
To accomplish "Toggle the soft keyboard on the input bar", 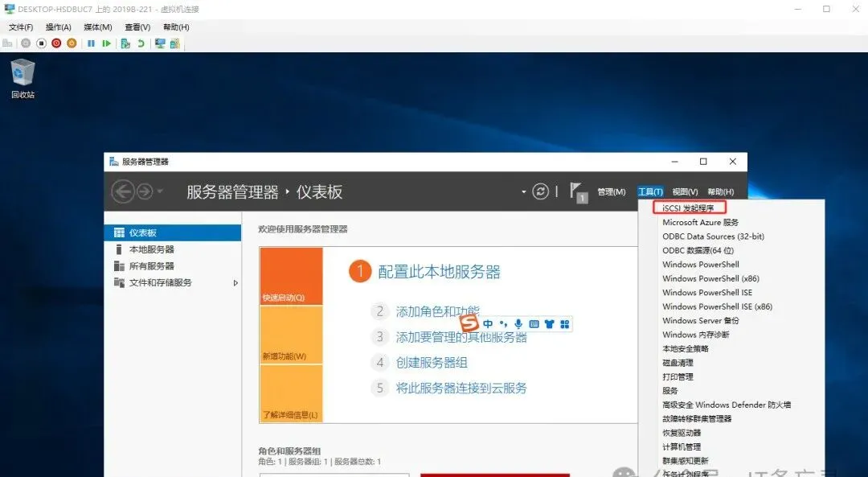I will tap(534, 323).
